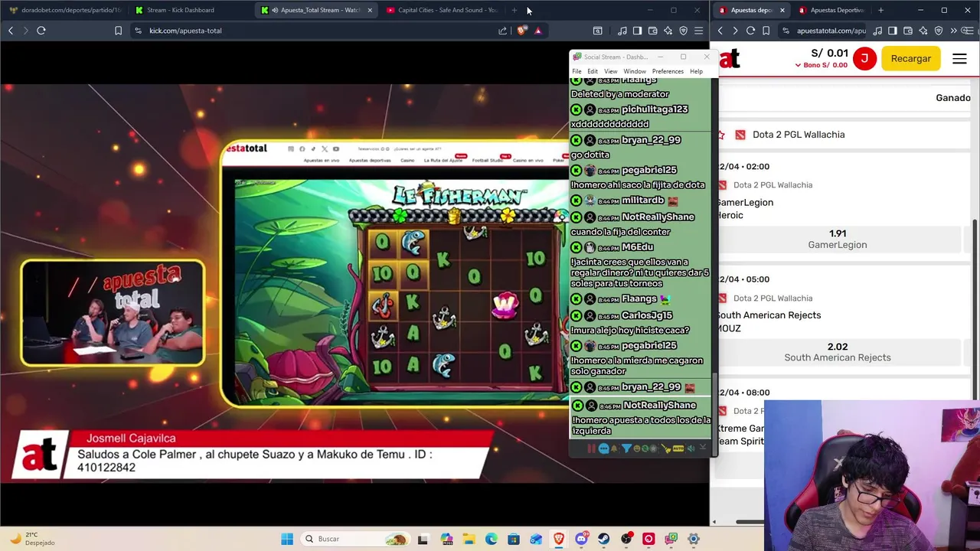Select the 1.91 GamerLegion odds
This screenshot has height=551, width=980.
tap(838, 239)
